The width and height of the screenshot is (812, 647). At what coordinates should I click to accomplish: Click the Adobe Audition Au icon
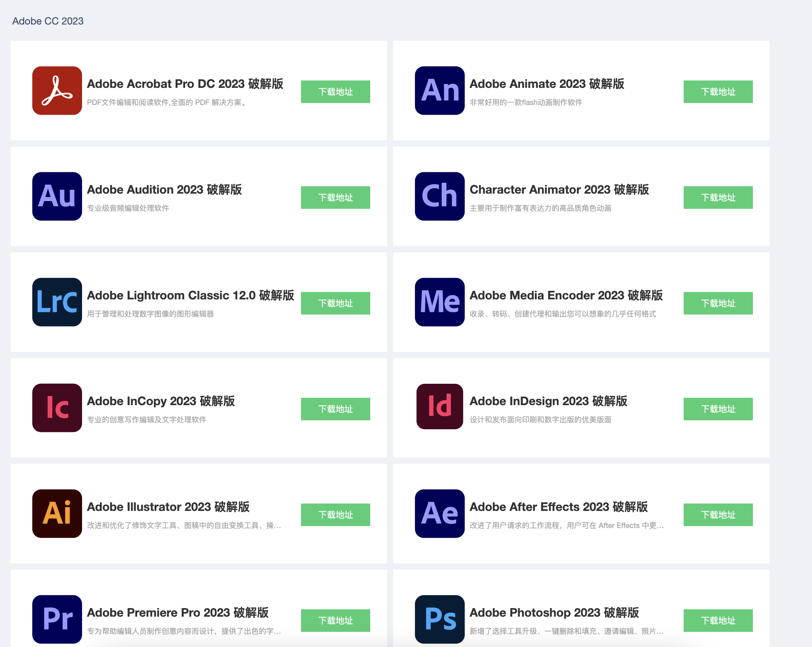point(57,196)
